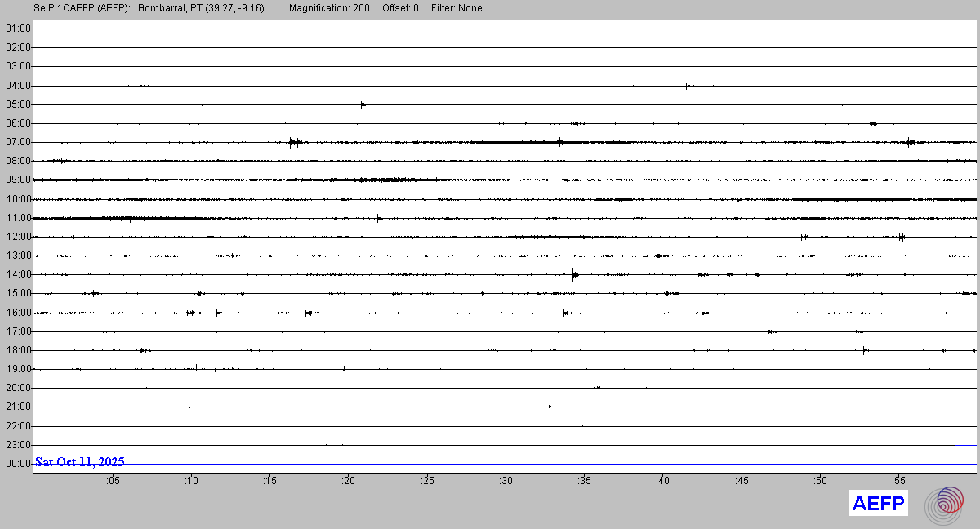The width and height of the screenshot is (980, 529).
Task: Select the :05 minute axis label
Action: pos(112,481)
